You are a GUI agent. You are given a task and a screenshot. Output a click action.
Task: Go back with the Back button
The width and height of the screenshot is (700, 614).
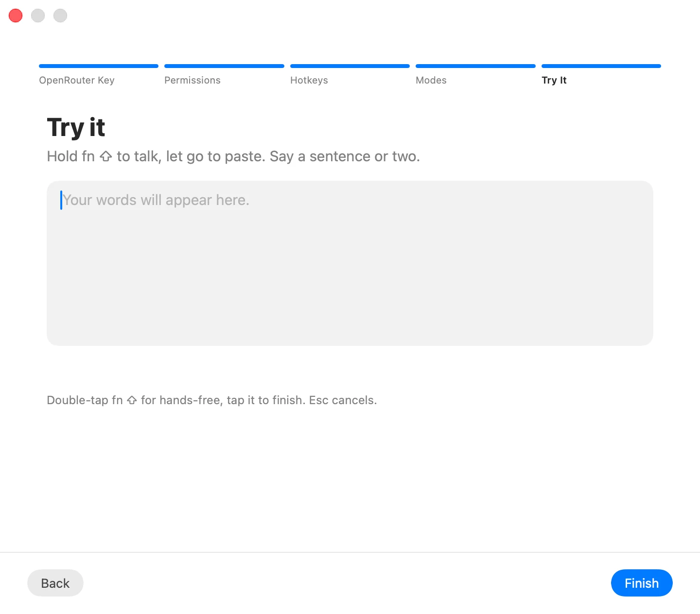tap(55, 583)
